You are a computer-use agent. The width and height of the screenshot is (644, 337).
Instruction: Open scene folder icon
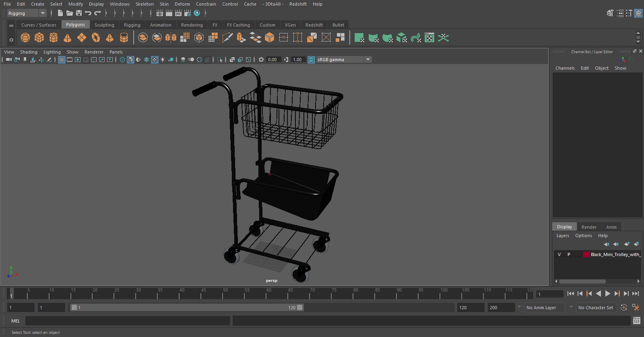pos(70,13)
